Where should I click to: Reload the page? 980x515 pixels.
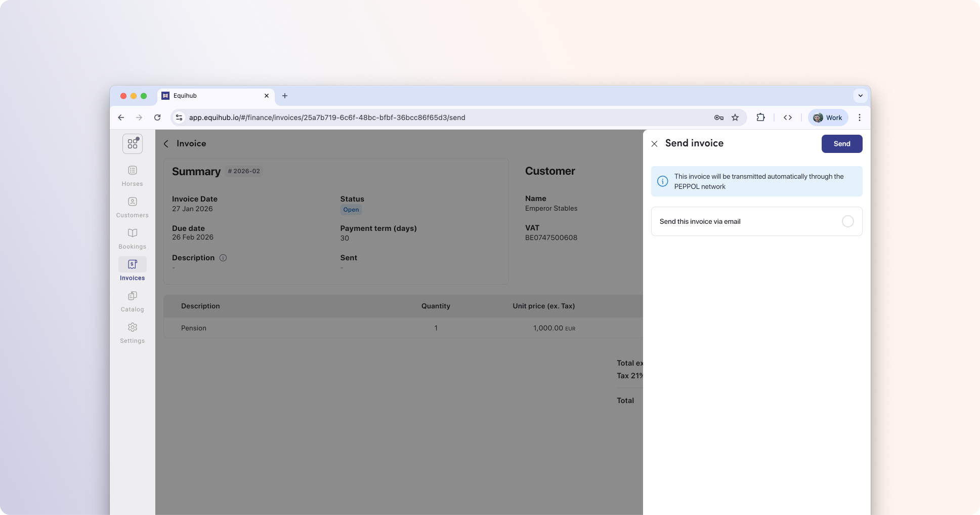tap(157, 117)
